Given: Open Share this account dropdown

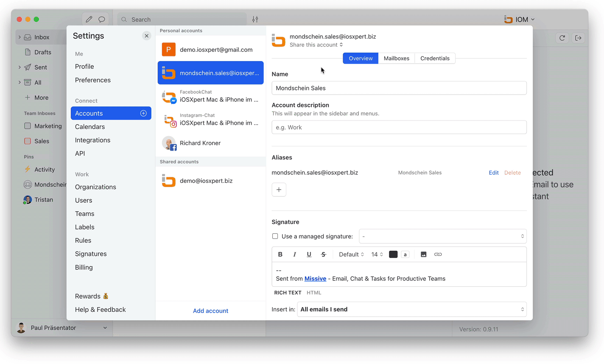Looking at the screenshot, I should (316, 45).
